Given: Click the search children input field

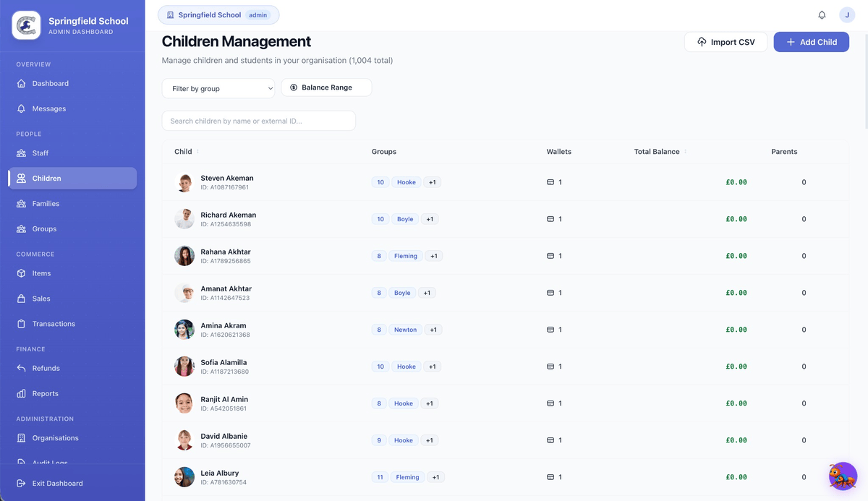Looking at the screenshot, I should 258,121.
